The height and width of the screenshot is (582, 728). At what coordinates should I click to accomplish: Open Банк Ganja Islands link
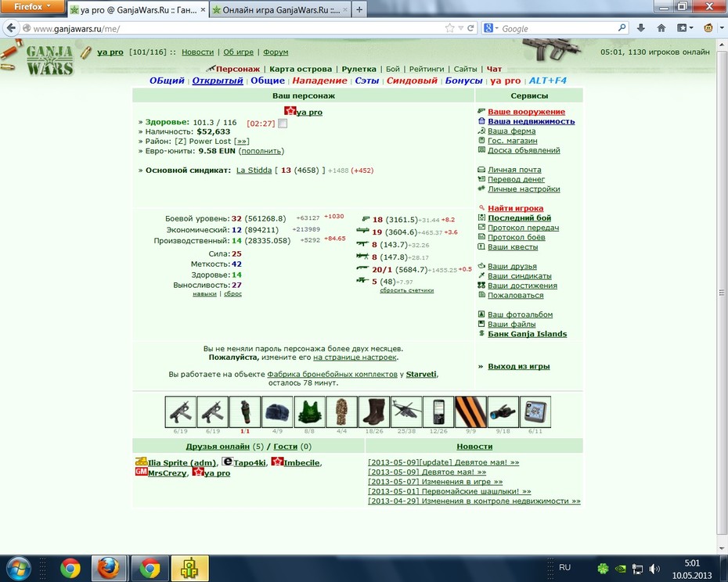point(528,334)
